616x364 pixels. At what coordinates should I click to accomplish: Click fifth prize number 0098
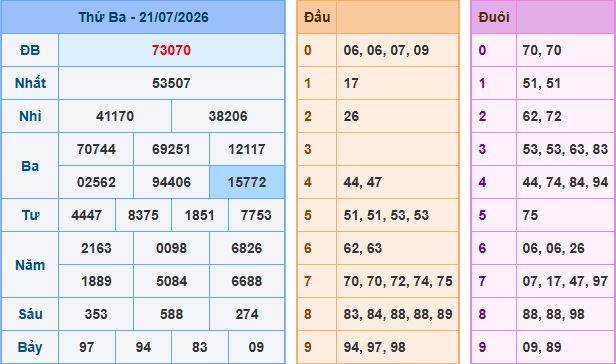click(x=171, y=248)
